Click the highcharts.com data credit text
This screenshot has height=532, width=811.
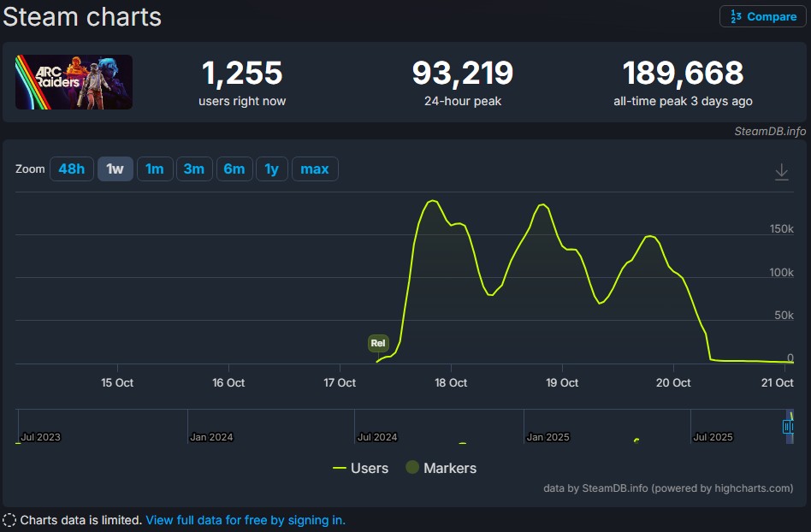(668, 488)
